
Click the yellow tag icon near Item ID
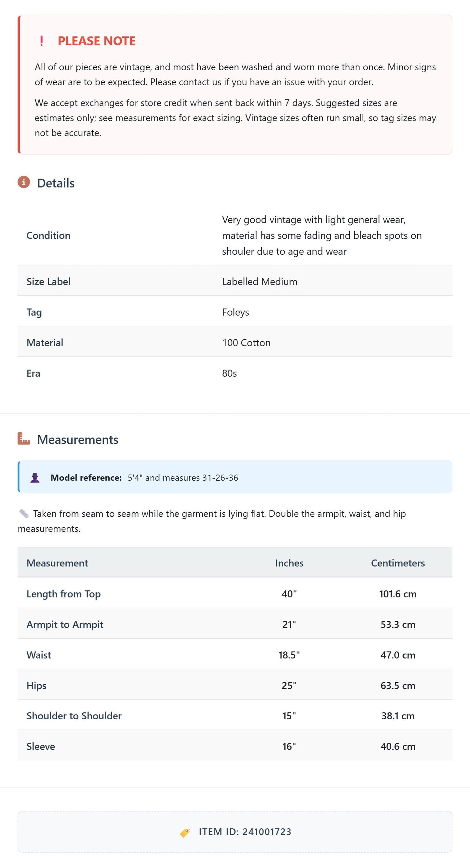(x=185, y=833)
